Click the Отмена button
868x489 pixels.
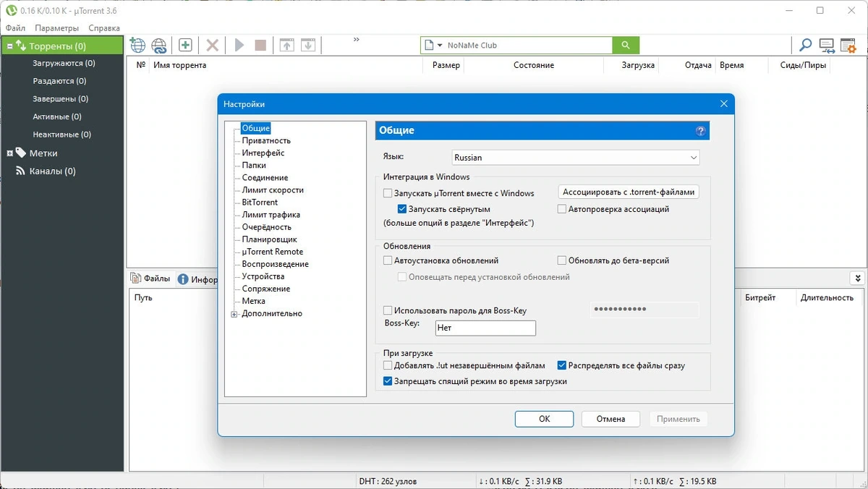coord(610,419)
